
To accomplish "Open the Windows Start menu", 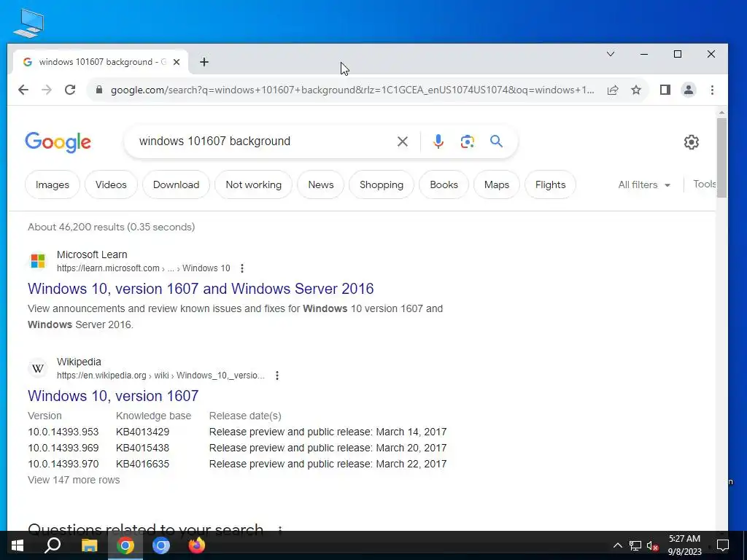I will pos(18,545).
